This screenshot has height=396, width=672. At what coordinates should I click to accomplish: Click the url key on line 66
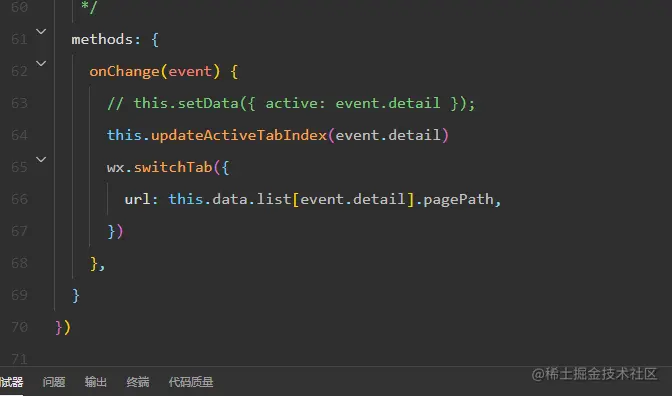(x=137, y=199)
